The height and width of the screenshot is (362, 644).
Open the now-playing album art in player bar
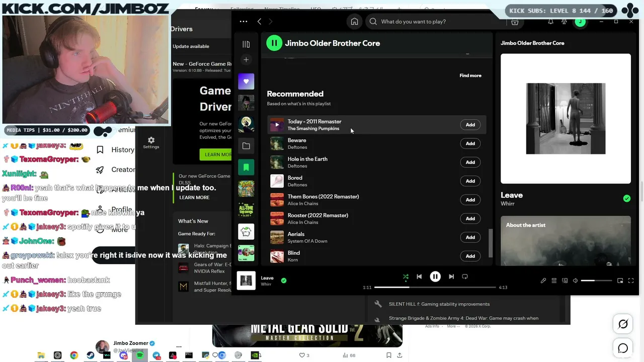(x=246, y=281)
